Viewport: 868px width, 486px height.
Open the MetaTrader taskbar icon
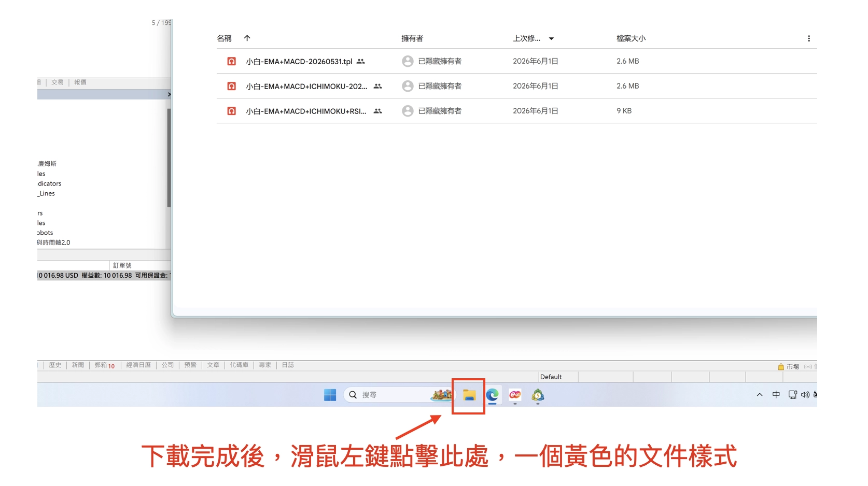coord(538,395)
